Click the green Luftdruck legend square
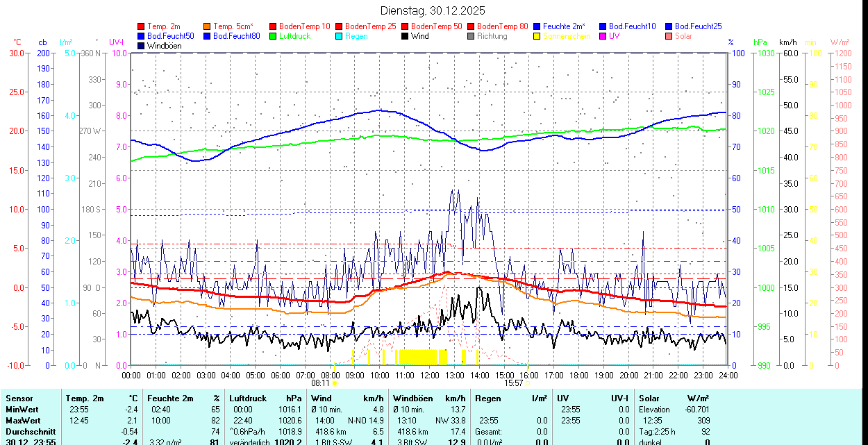868x445 pixels. pyautogui.click(x=274, y=36)
